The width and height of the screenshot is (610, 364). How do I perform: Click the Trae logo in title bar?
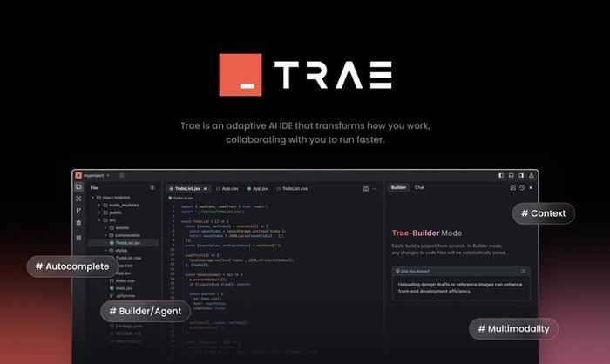click(78, 175)
